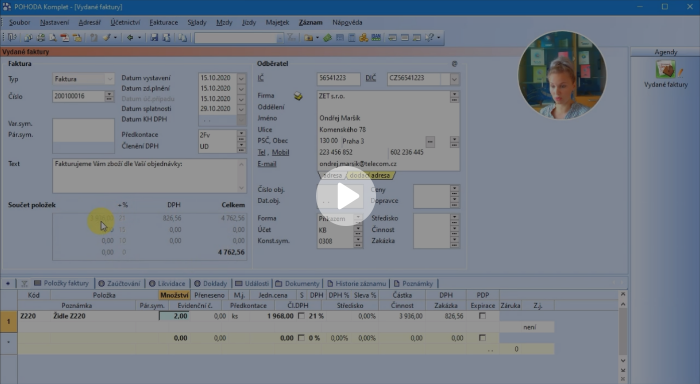
Task: Click the Množství column header
Action: coord(175,295)
